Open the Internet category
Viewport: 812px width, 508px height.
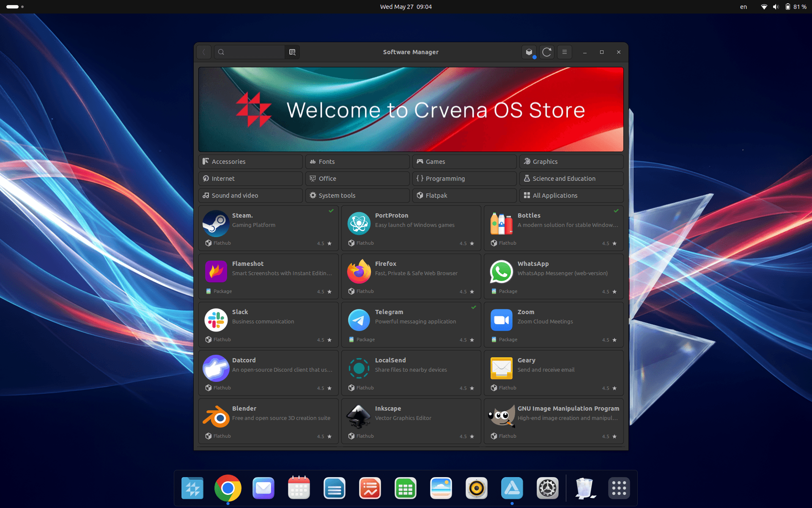click(x=250, y=179)
